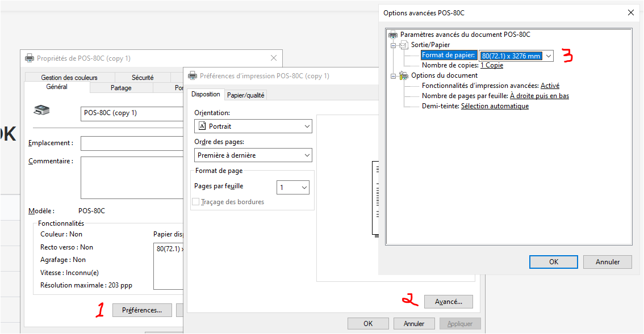Click the 80(72.1) paper entry in Papier disponible list
This screenshot has width=644, height=334.
click(170, 249)
